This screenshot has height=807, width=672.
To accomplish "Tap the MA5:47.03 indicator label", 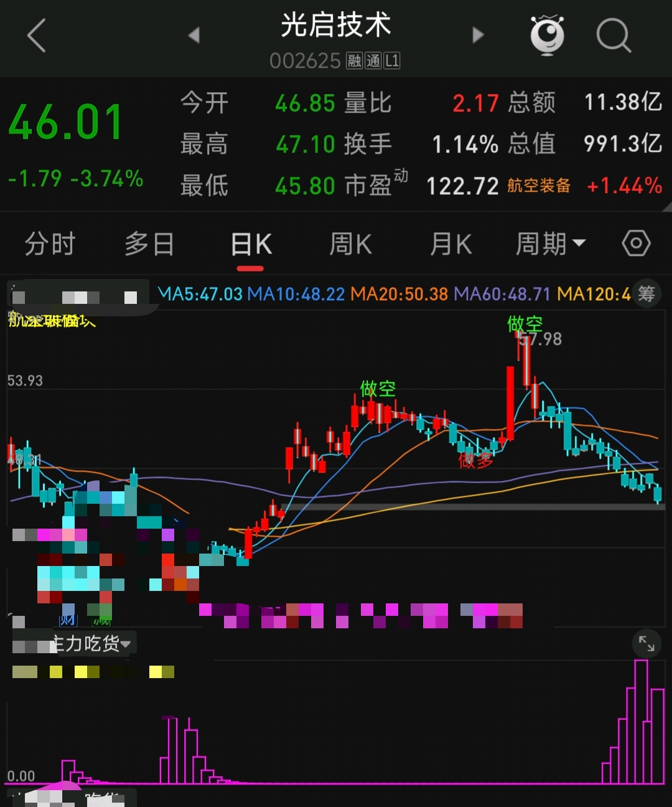I will tap(200, 294).
